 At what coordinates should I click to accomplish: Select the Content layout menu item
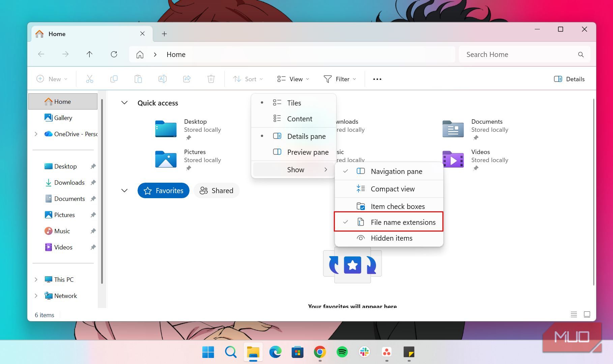pyautogui.click(x=294, y=119)
